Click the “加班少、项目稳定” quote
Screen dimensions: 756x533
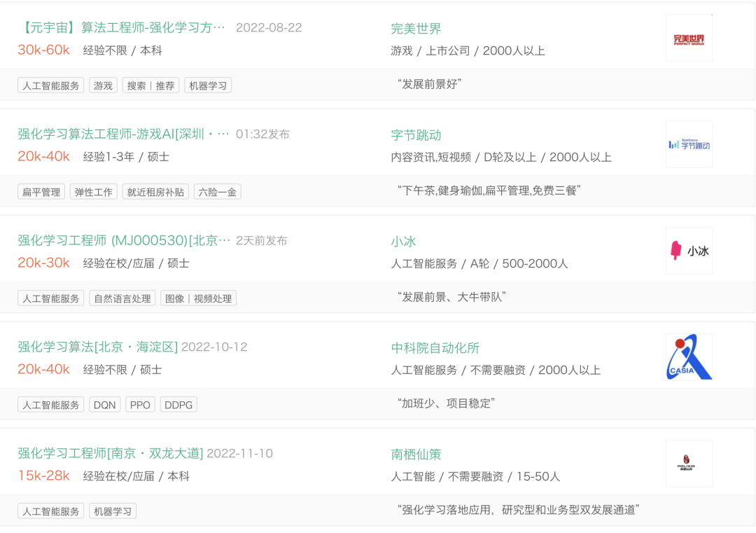[x=446, y=403]
